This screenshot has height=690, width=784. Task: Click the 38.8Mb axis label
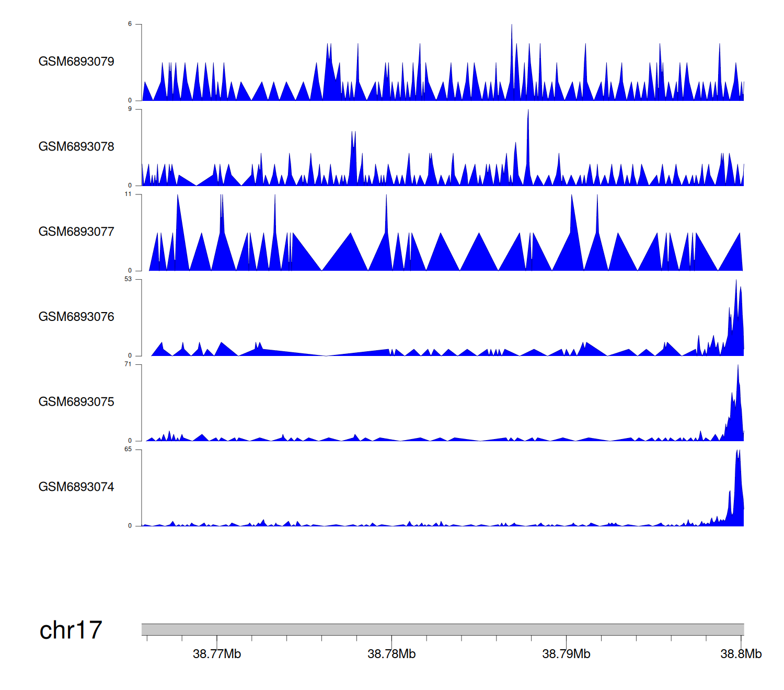[741, 654]
